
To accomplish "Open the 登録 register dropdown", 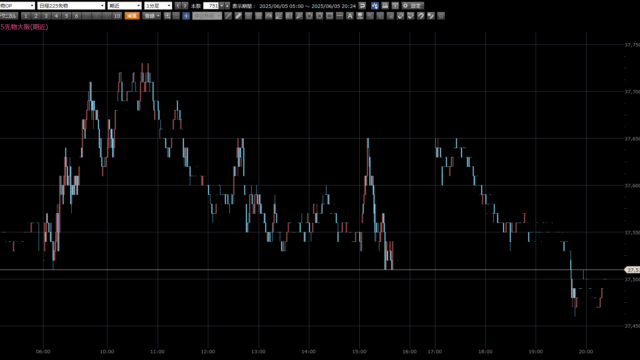I will click(x=152, y=16).
